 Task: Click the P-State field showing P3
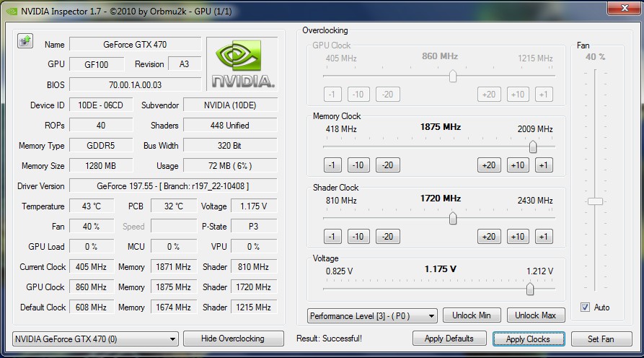pyautogui.click(x=254, y=226)
